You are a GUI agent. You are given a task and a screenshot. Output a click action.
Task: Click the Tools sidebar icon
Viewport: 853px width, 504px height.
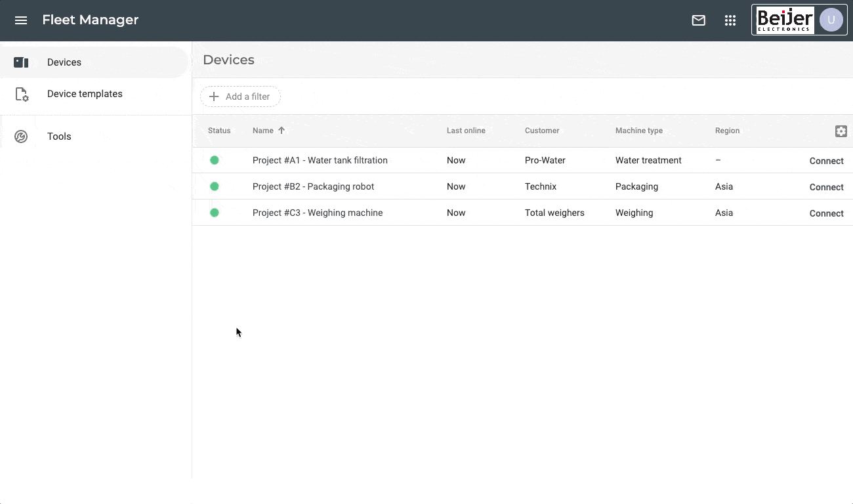click(21, 136)
